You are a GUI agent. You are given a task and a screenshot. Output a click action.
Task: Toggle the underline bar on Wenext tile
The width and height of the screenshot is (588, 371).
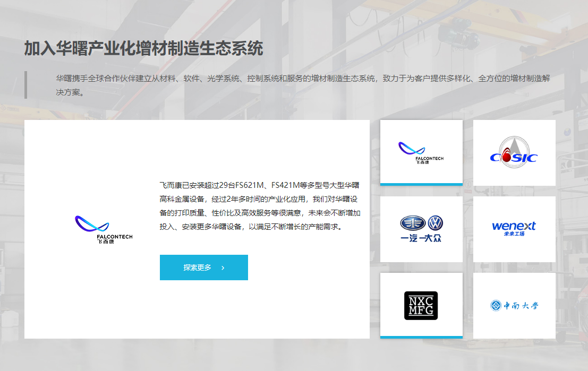click(513, 261)
